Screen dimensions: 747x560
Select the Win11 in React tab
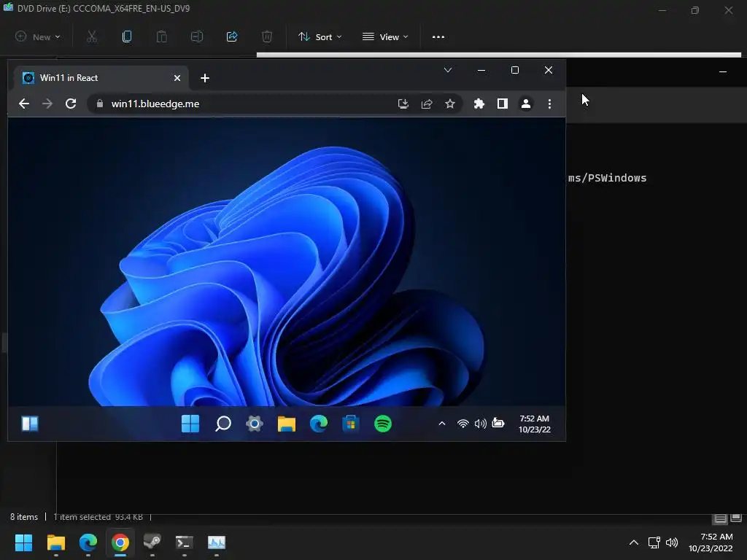click(x=101, y=78)
